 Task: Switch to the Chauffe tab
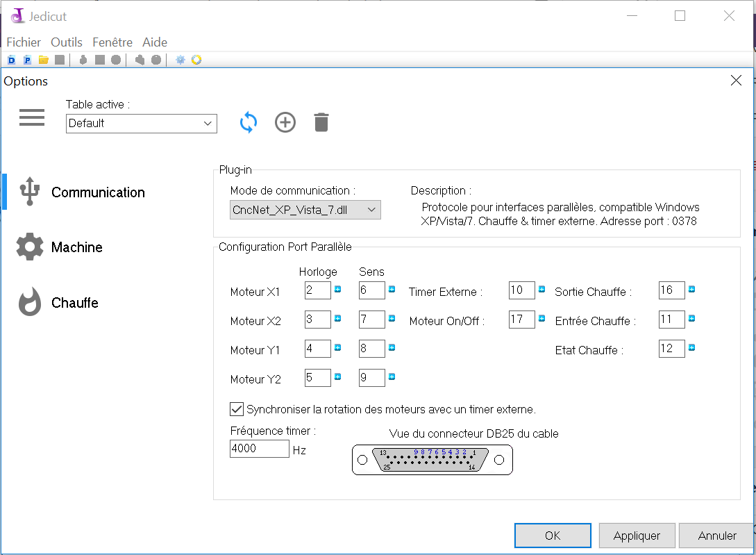74,303
